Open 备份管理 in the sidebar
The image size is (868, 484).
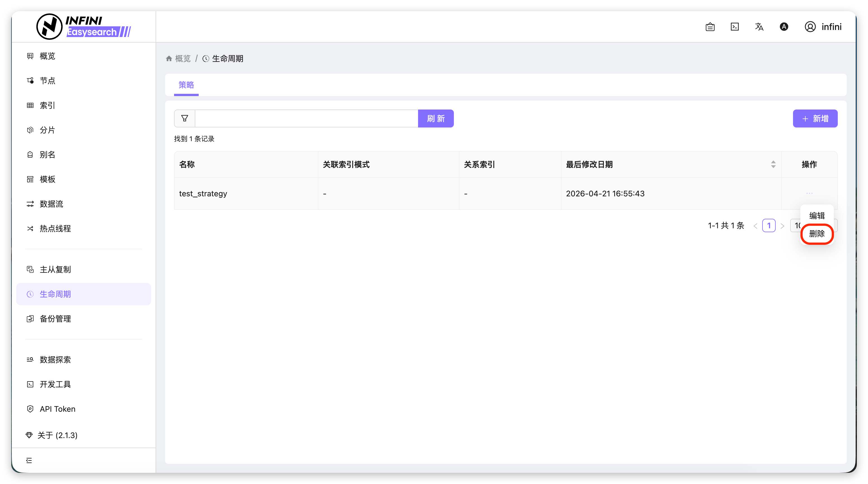click(x=55, y=319)
